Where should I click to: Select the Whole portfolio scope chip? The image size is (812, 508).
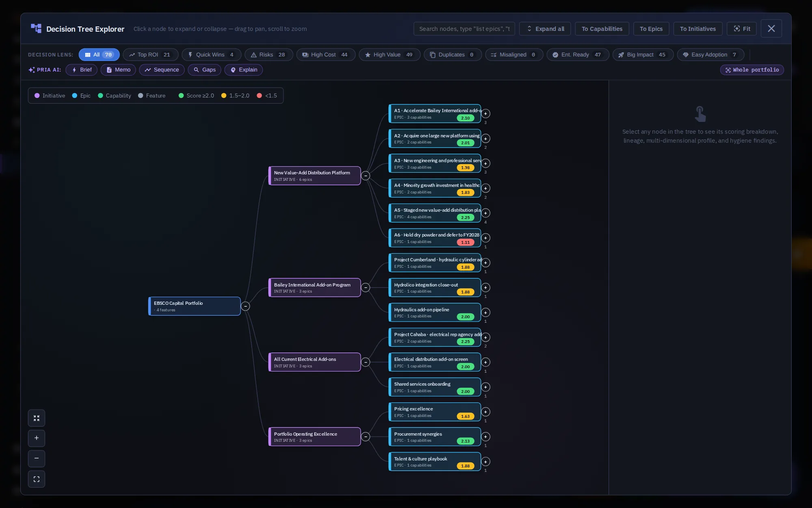pyautogui.click(x=752, y=70)
